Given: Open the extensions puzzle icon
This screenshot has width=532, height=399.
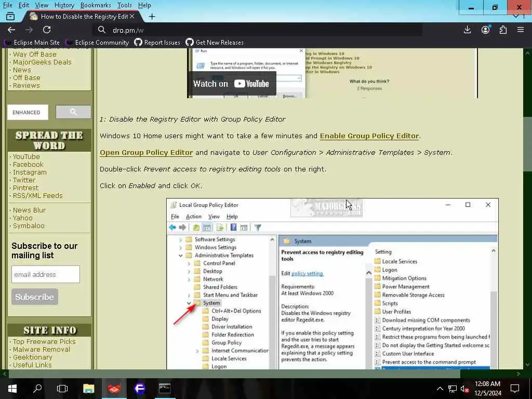Looking at the screenshot, I should click(x=503, y=30).
